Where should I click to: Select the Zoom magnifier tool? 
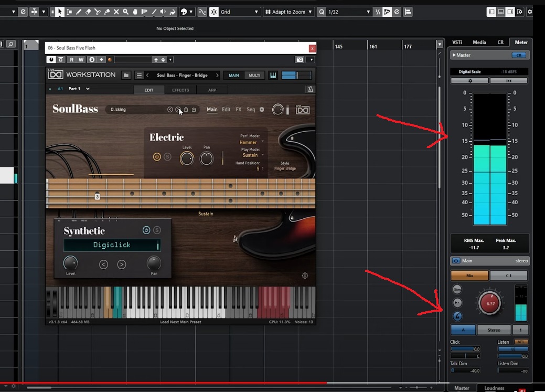pyautogui.click(x=125, y=12)
